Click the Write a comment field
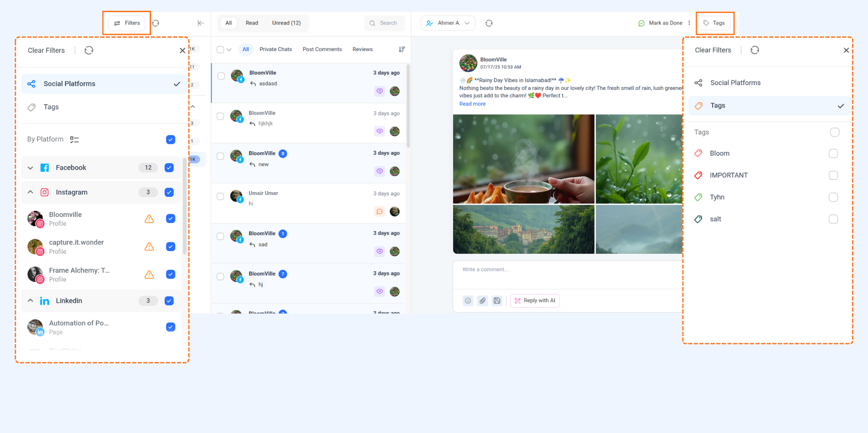This screenshot has width=868, height=433. point(568,274)
